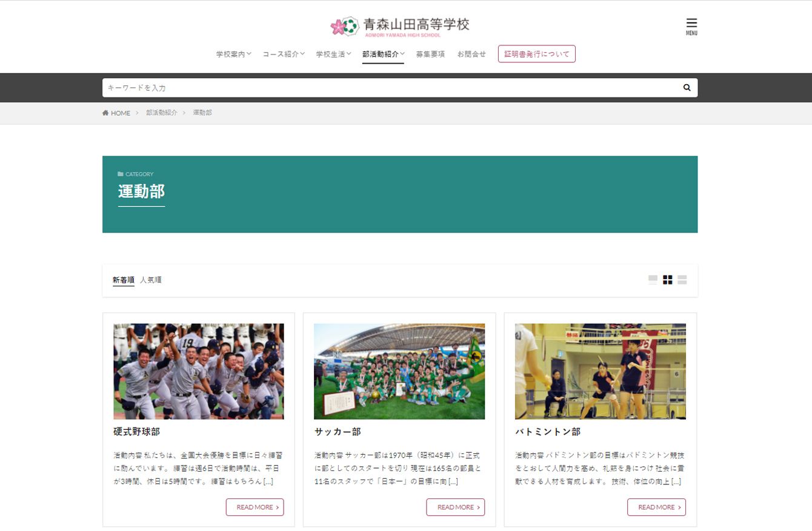Switch to the list layout view icon
Image resolution: width=812 pixels, height=531 pixels.
click(682, 280)
